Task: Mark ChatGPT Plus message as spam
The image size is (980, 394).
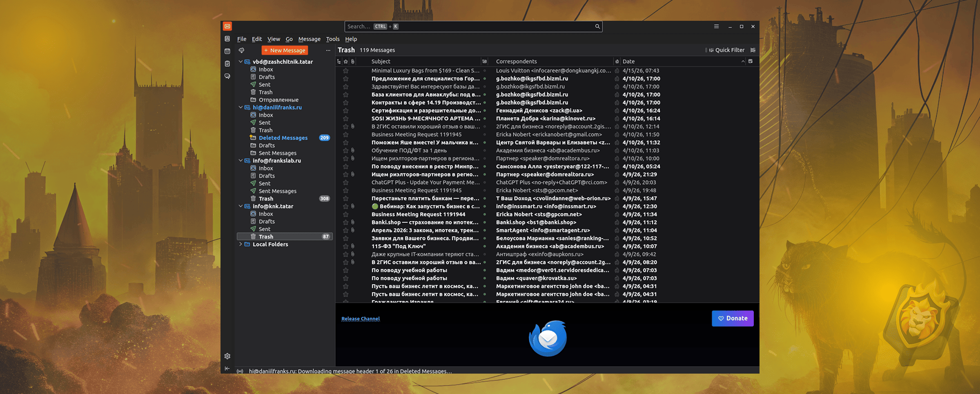Action: pyautogui.click(x=617, y=182)
